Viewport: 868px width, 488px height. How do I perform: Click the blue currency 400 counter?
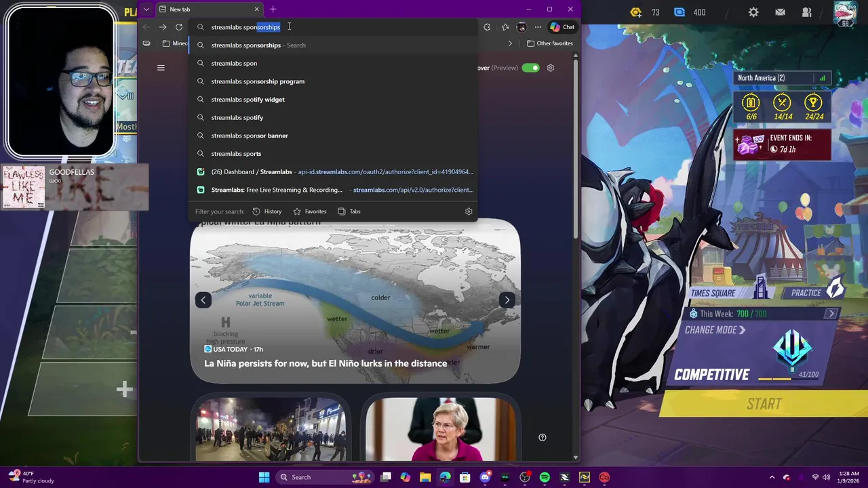[690, 12]
